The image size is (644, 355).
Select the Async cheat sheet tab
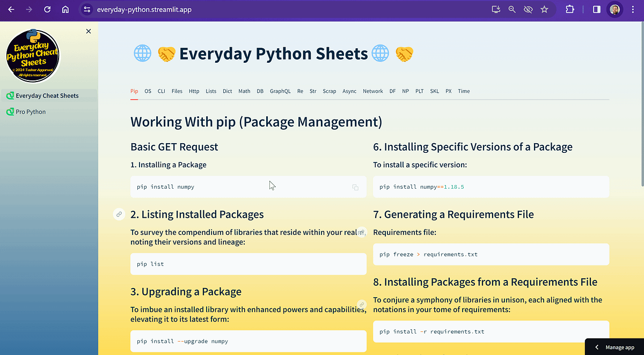coord(349,91)
